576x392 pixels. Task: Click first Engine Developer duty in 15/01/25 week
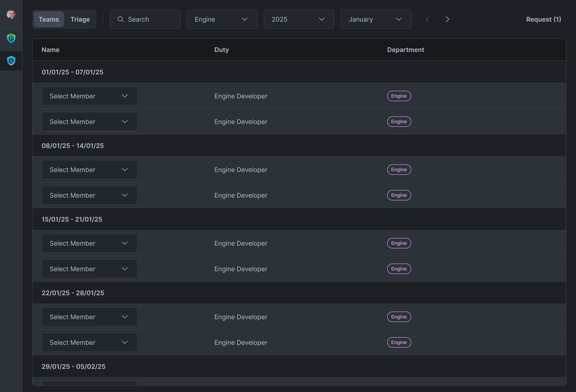pos(241,243)
